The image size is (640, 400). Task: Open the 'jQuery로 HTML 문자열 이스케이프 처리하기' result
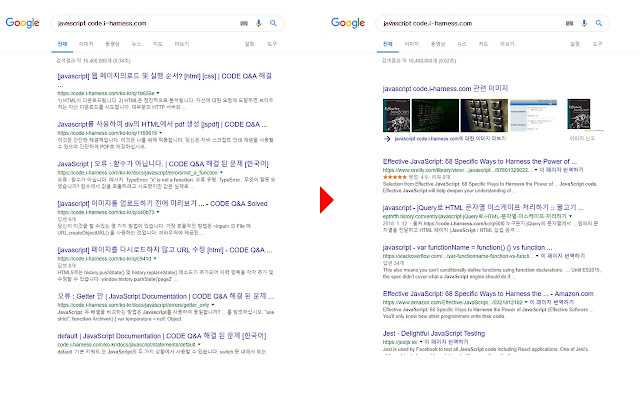[x=483, y=208]
